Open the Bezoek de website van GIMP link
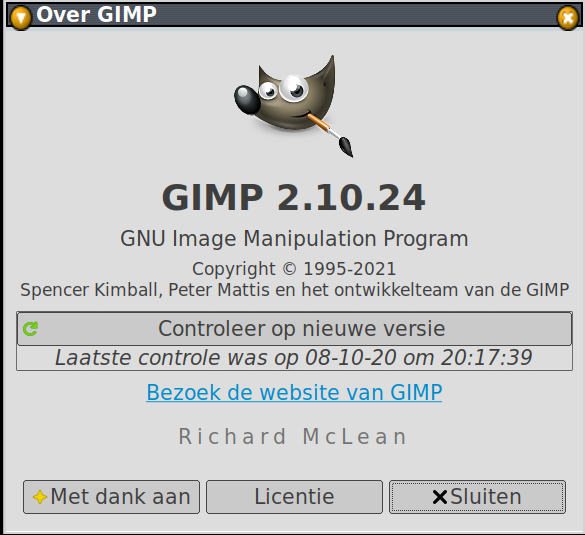Screen dimensions: 585x535 click(x=294, y=392)
